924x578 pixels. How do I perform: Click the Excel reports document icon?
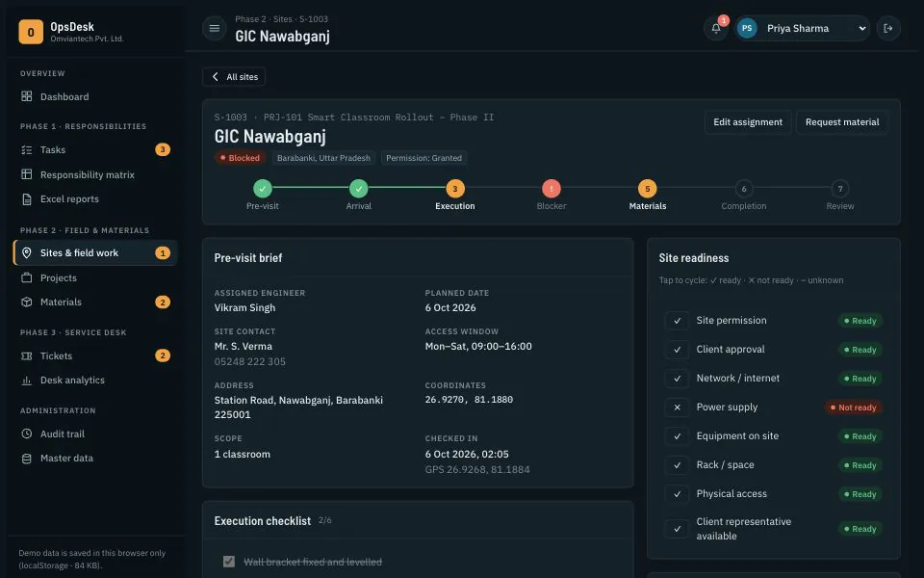point(27,198)
